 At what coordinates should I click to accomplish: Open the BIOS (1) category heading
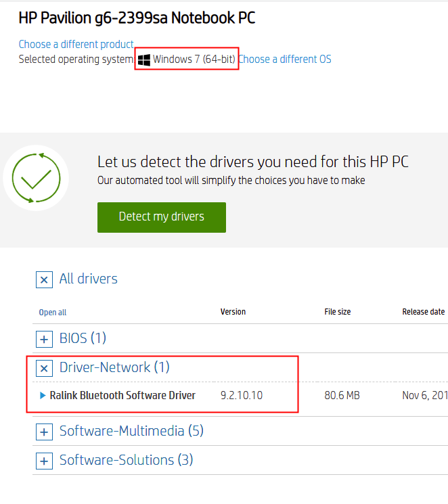pyautogui.click(x=83, y=338)
